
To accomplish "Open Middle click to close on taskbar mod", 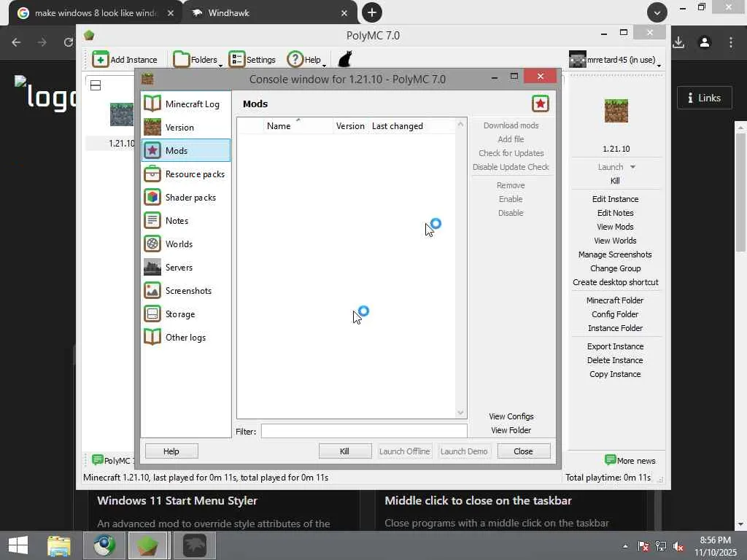I will (x=478, y=500).
